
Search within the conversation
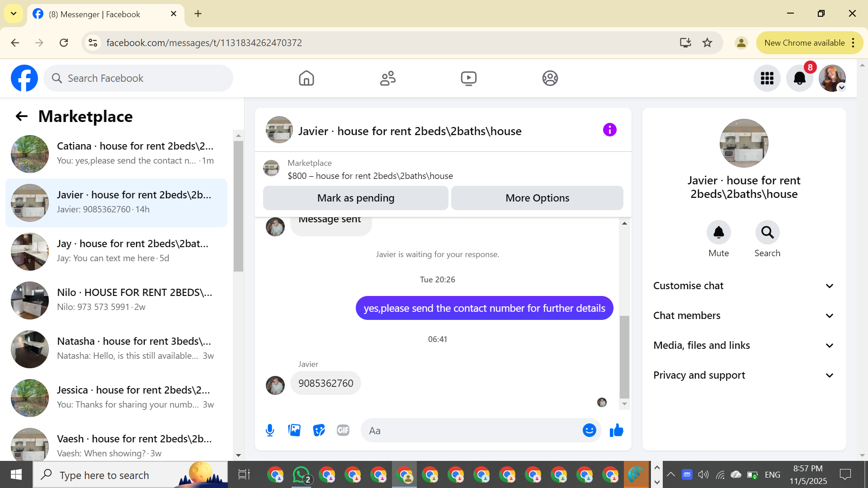pyautogui.click(x=767, y=233)
